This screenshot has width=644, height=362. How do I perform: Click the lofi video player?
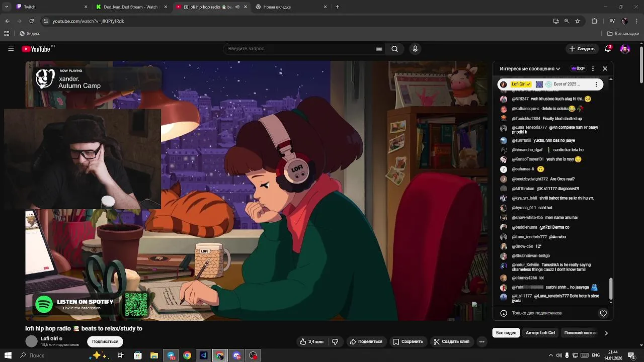pos(257,191)
